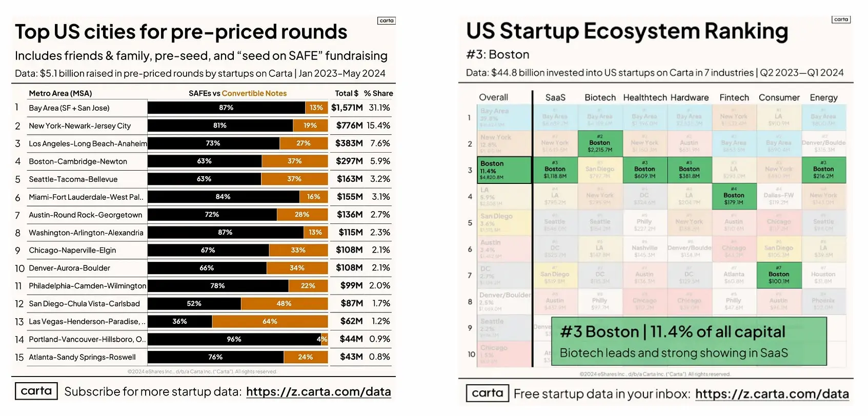The image size is (868, 416).
Task: Open the z.carta.com/data link after 'Subscribe for more'
Action: click(318, 392)
